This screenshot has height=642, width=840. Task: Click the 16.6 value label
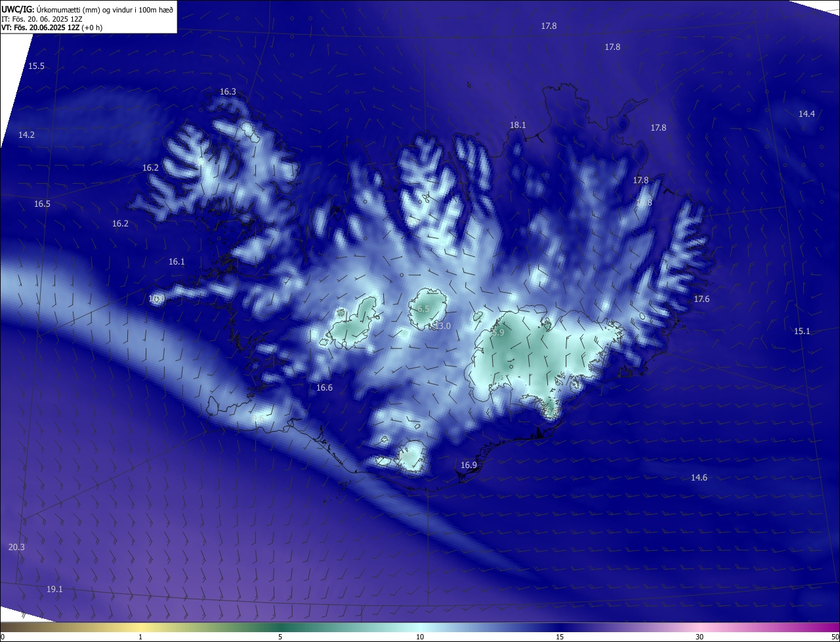324,388
